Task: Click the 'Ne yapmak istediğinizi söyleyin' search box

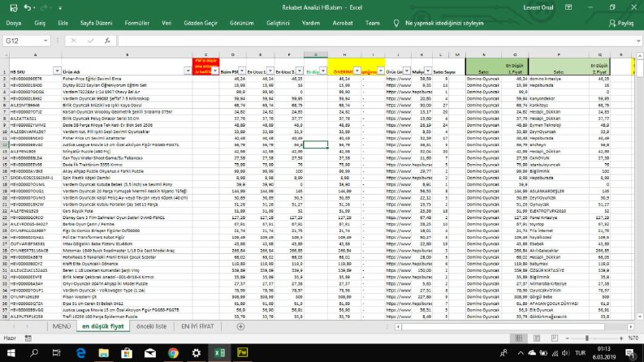Action: coord(444,23)
